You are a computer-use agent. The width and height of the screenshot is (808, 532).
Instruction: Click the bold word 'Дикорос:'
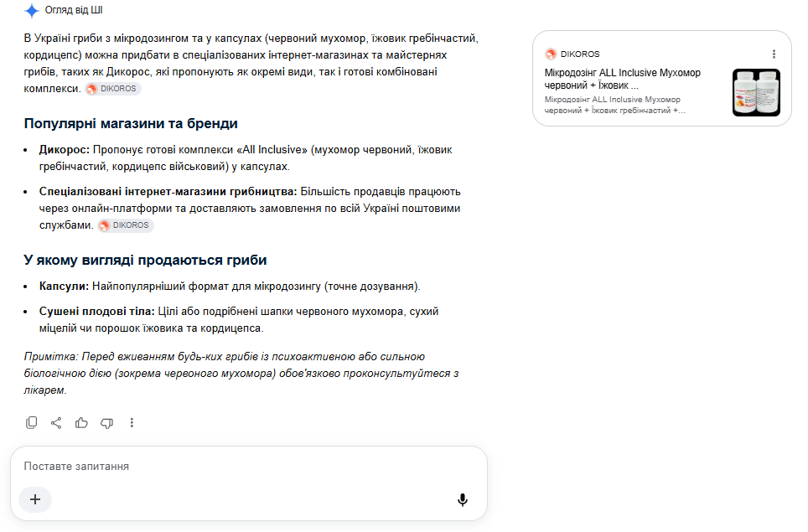(65, 150)
